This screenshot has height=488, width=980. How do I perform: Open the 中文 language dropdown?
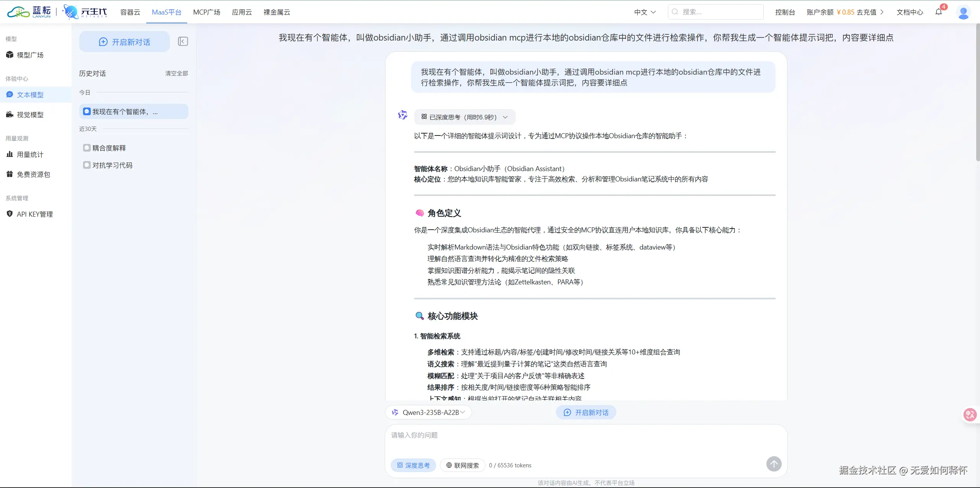point(645,12)
